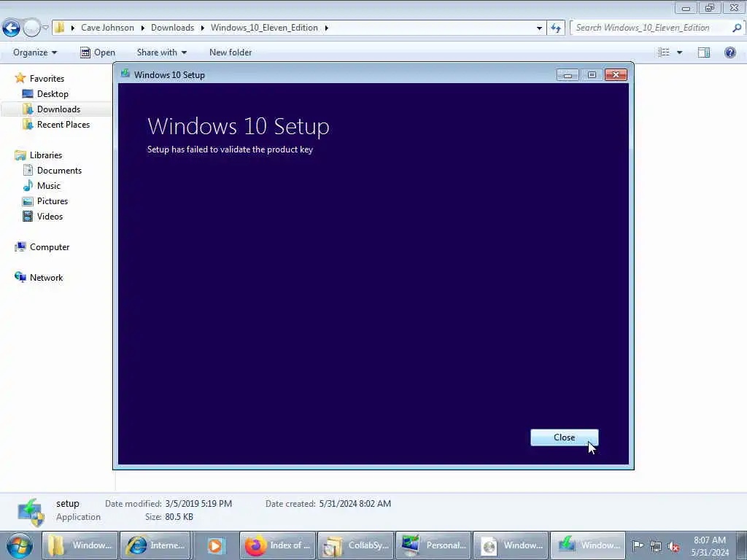
Task: Click the Network globe icon
Action: (20, 276)
